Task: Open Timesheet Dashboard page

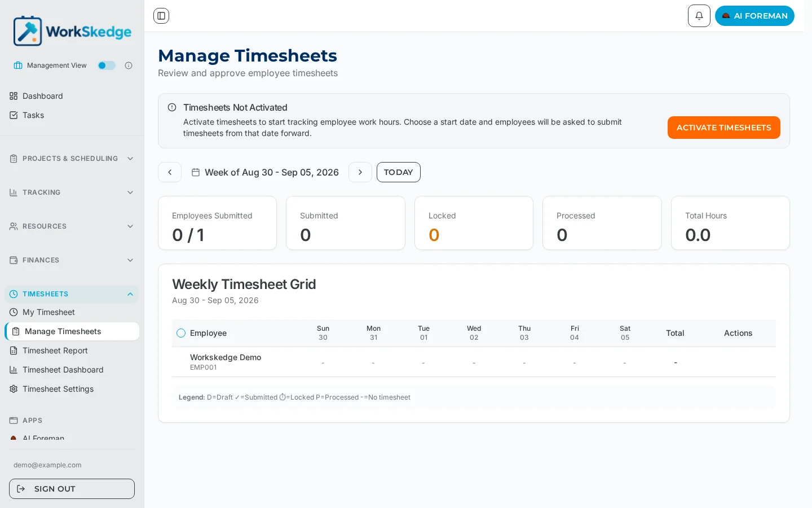Action: click(x=72, y=370)
